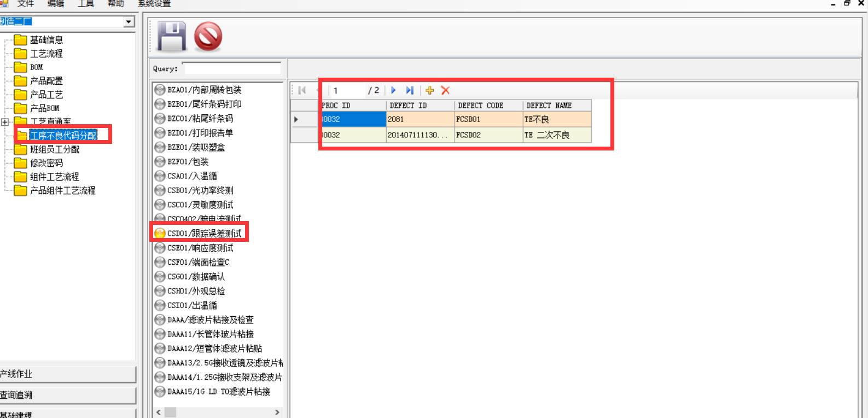Click the red Cancel prohibition icon
The width and height of the screenshot is (868, 418).
208,37
